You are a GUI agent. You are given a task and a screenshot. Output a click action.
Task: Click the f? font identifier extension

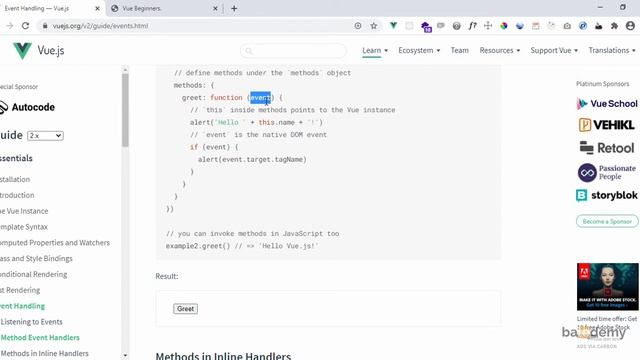tap(472, 26)
